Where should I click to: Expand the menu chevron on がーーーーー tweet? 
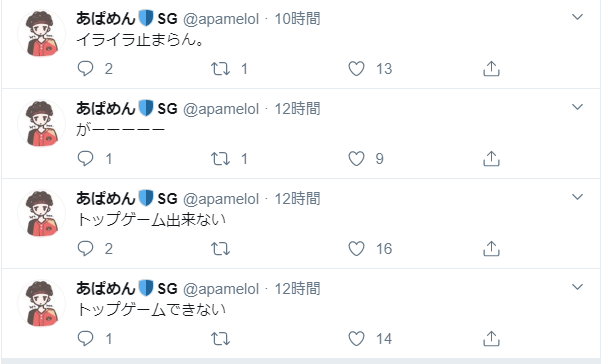[x=577, y=107]
